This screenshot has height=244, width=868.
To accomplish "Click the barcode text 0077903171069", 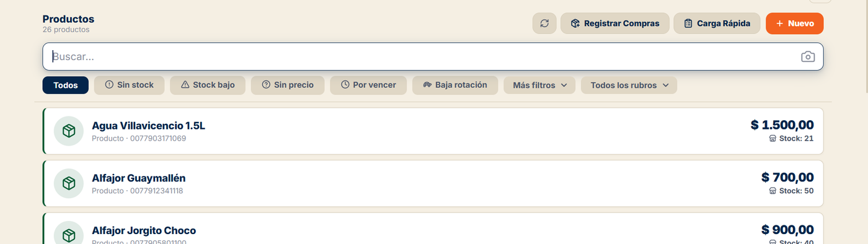I will 158,139.
